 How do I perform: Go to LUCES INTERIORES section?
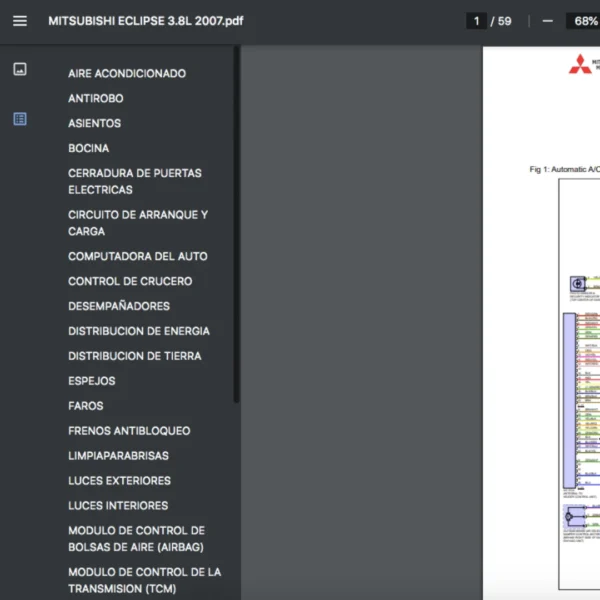[x=118, y=506]
